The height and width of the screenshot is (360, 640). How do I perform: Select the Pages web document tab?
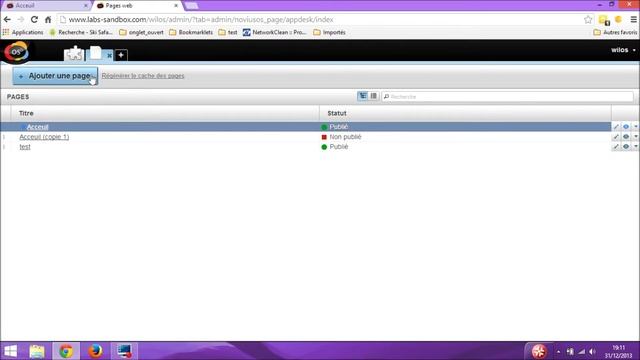(96, 53)
